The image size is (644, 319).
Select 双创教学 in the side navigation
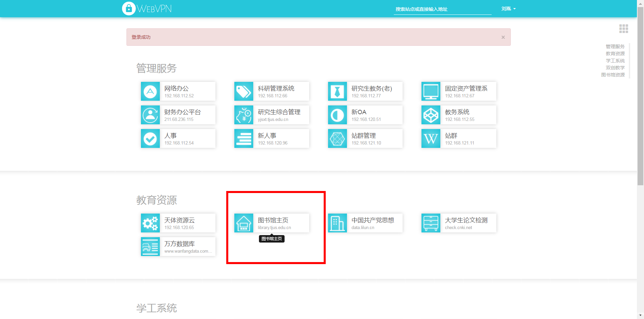click(x=615, y=68)
